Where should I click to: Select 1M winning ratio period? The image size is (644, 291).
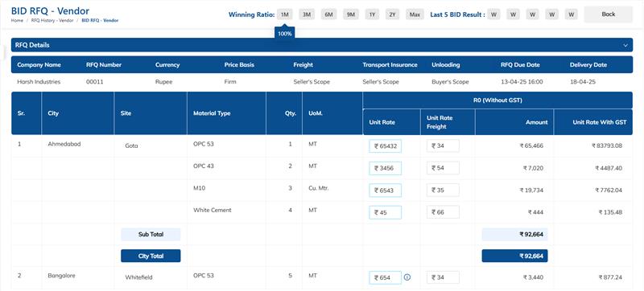coord(285,14)
